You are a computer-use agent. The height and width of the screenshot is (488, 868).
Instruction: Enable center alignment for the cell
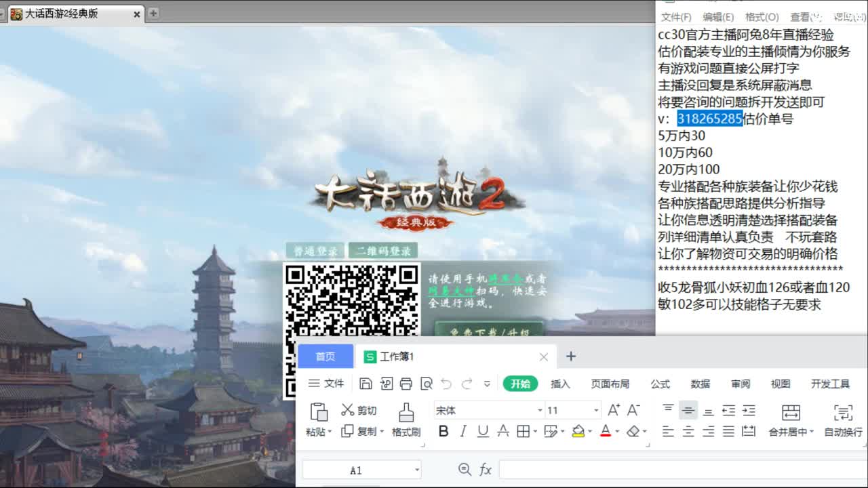tap(688, 432)
